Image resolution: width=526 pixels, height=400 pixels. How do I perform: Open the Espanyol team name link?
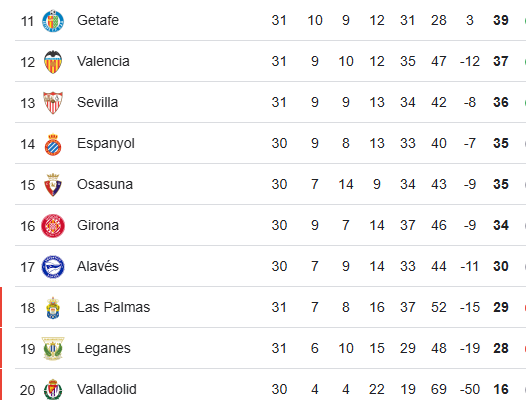(106, 144)
